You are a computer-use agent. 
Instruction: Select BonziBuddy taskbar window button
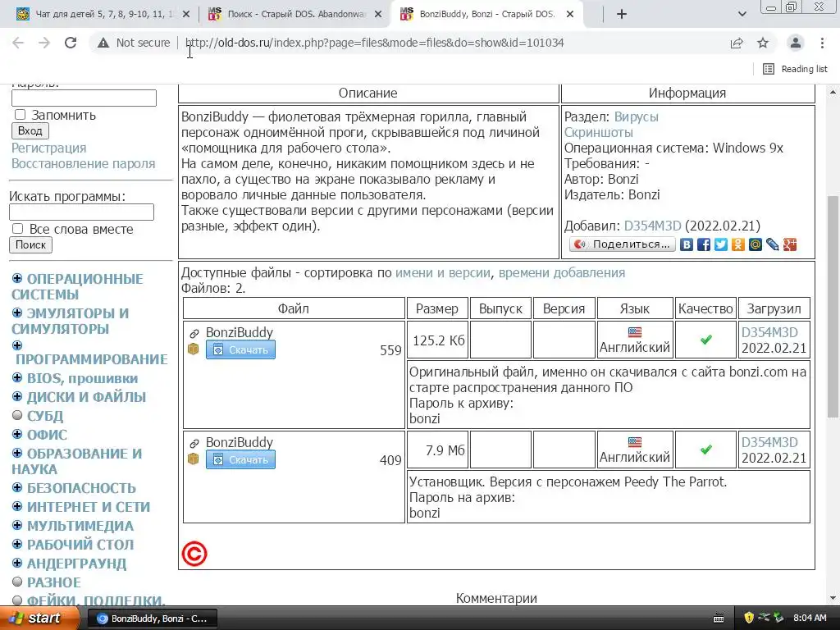[152, 619]
